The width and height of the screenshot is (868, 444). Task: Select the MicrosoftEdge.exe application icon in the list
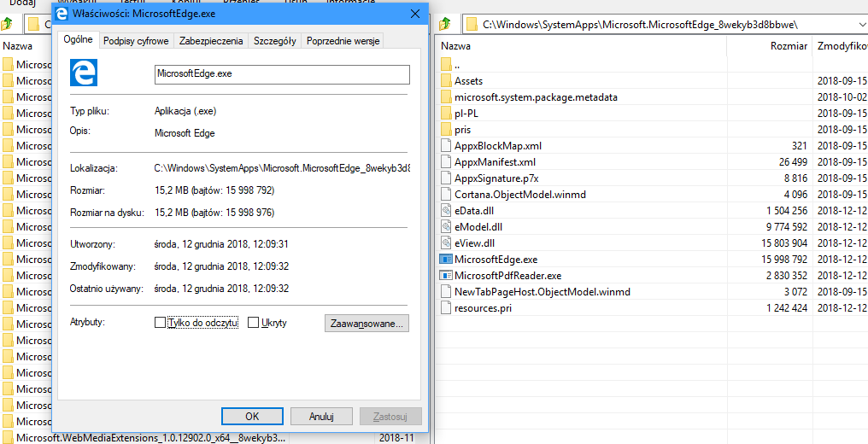[x=446, y=259]
